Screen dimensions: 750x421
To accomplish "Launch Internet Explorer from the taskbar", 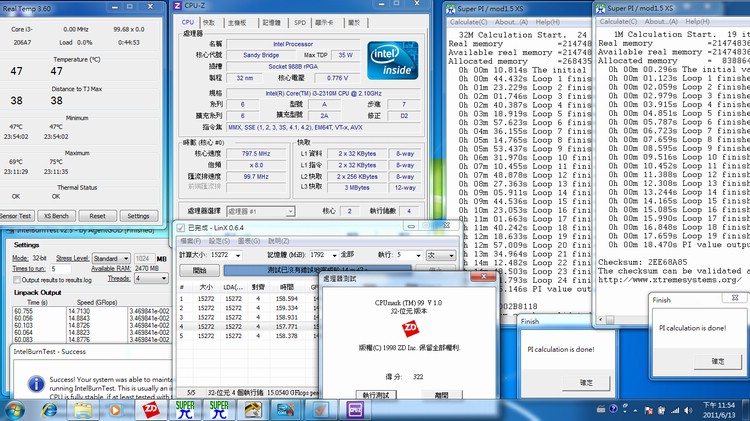I will 49,410.
